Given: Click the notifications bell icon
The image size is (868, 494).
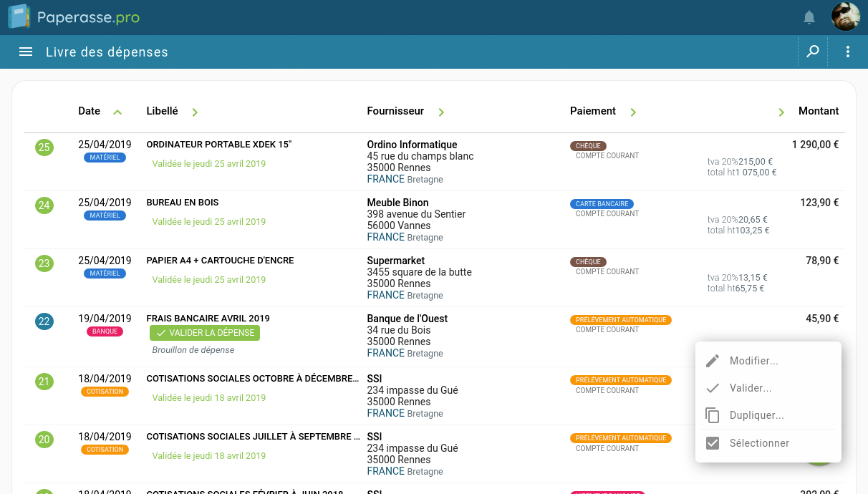Looking at the screenshot, I should 809,17.
